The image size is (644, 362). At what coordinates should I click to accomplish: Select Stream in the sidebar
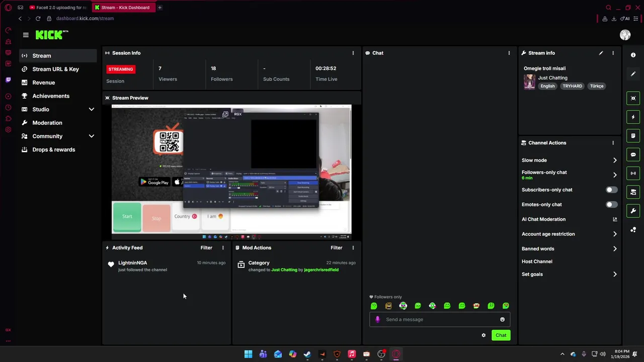(58, 56)
